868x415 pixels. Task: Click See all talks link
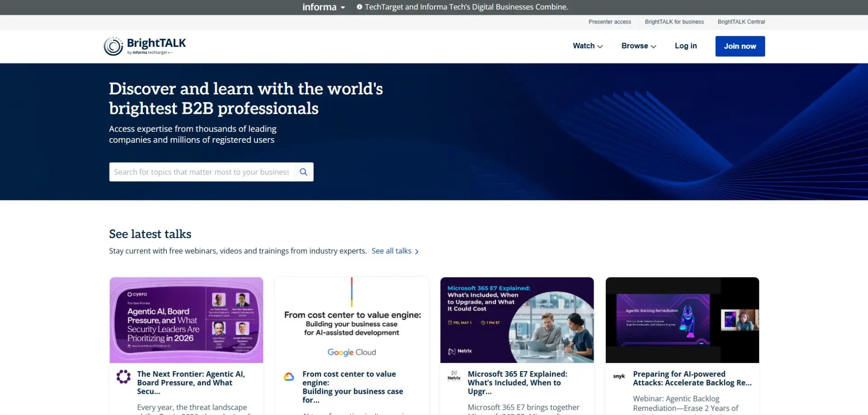[x=392, y=251]
